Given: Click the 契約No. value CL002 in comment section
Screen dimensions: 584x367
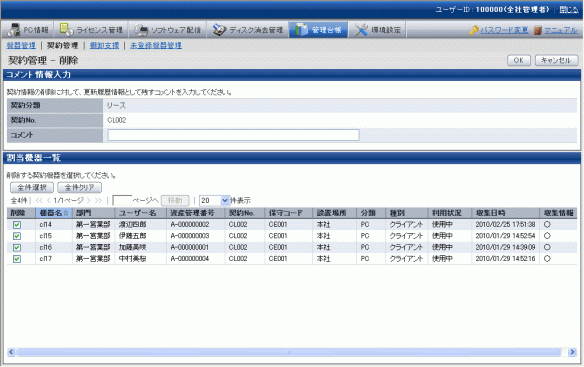Looking at the screenshot, I should tap(117, 120).
